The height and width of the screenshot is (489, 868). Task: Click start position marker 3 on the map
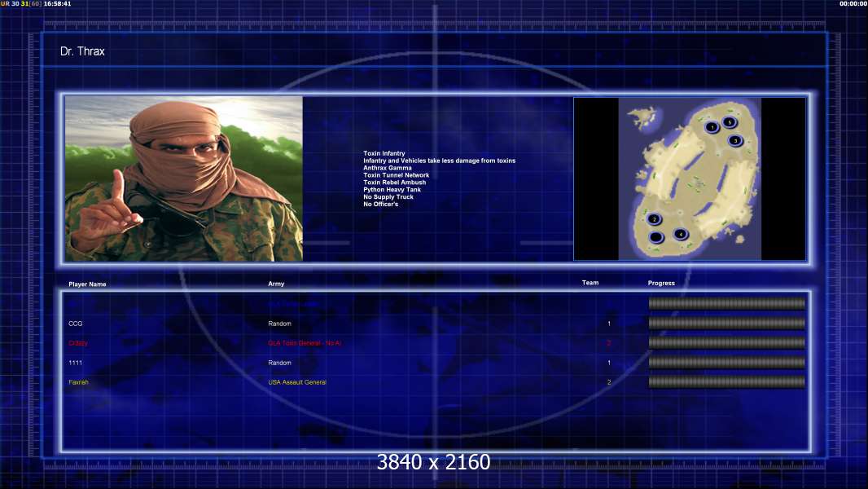pos(735,141)
